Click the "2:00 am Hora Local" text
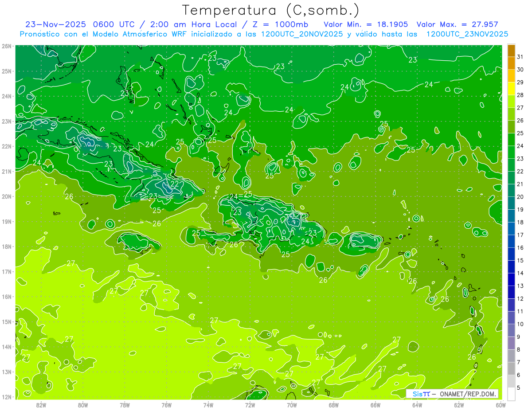The width and height of the screenshot is (532, 411). tap(195, 24)
